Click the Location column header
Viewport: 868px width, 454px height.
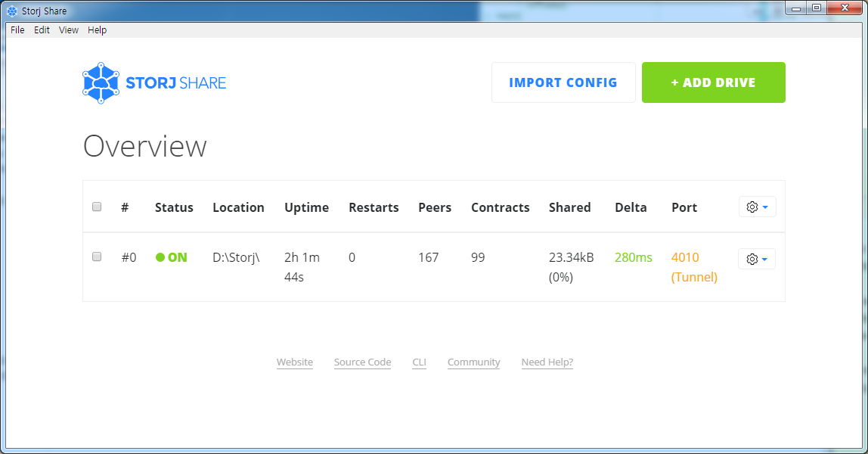239,207
